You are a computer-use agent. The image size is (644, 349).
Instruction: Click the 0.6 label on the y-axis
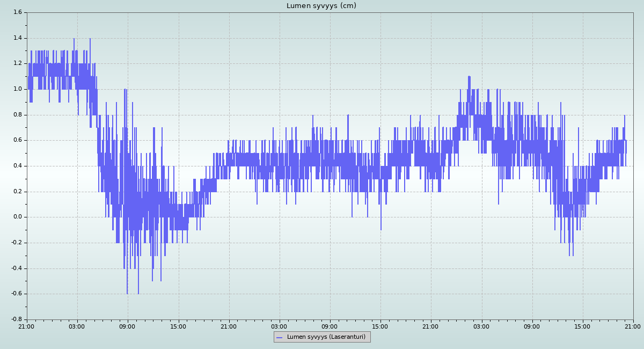pyautogui.click(x=17, y=140)
